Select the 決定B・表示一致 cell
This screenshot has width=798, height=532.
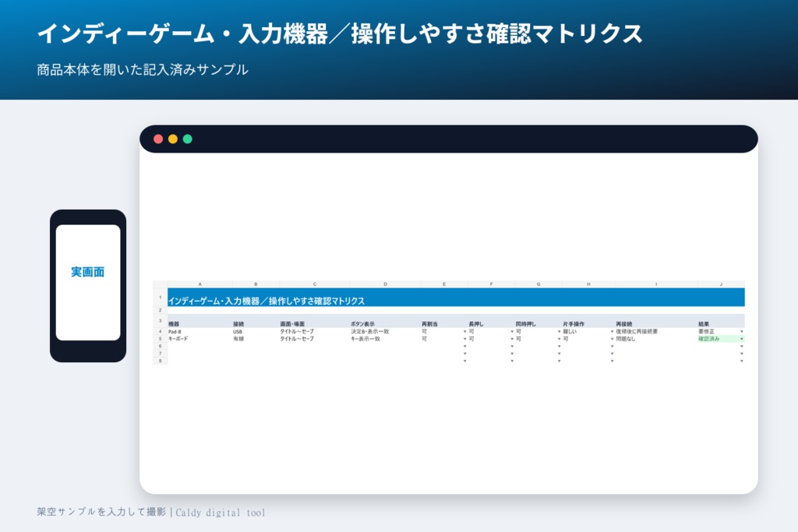click(x=385, y=332)
